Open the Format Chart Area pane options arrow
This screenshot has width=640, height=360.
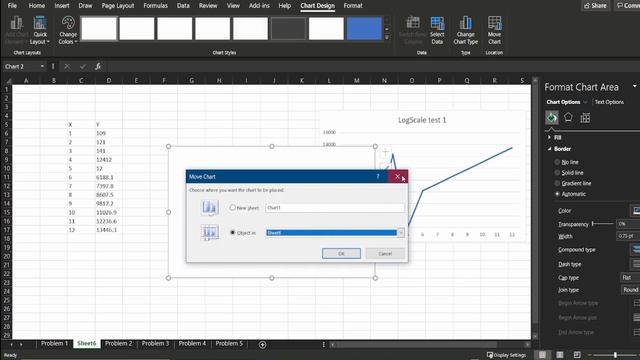click(x=634, y=86)
